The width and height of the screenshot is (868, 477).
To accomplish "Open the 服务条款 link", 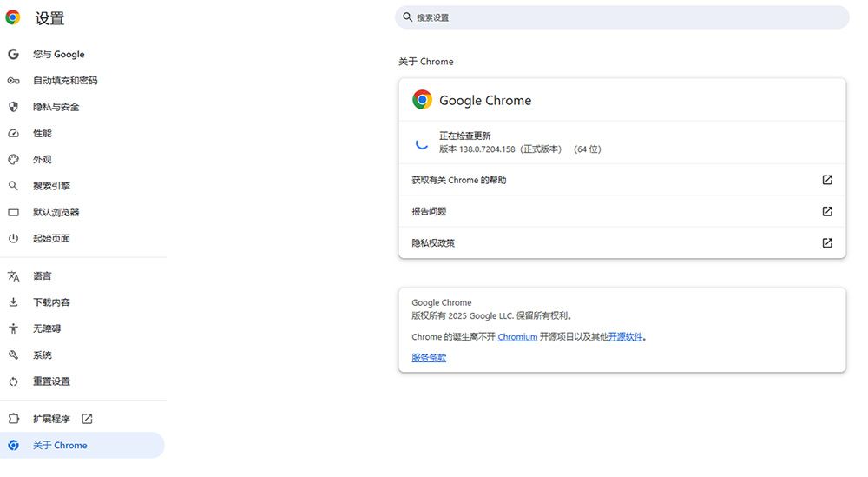I will point(429,358).
